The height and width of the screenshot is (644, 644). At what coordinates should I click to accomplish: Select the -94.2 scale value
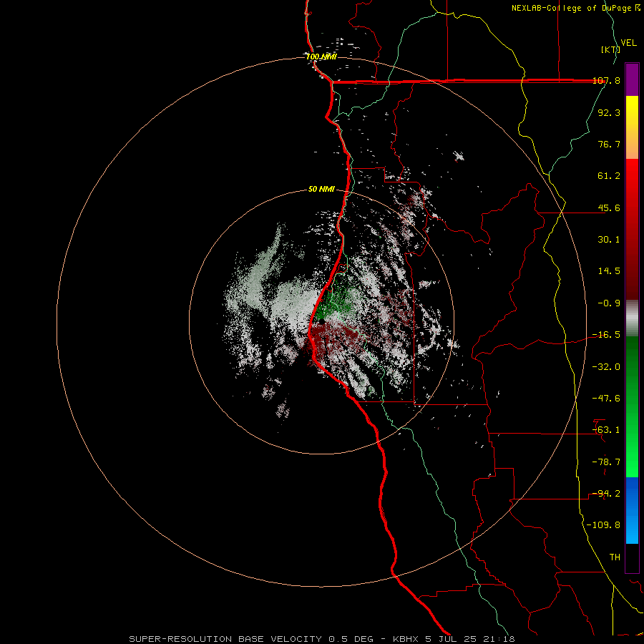pos(607,494)
